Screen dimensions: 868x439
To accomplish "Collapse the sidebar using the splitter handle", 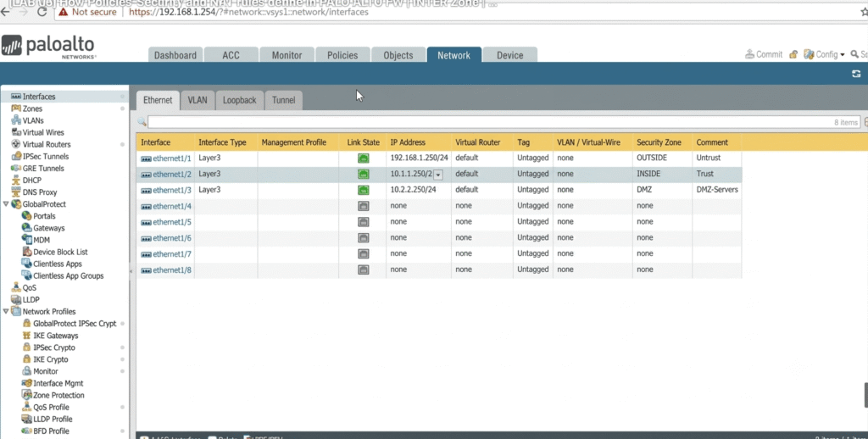I will 131,271.
